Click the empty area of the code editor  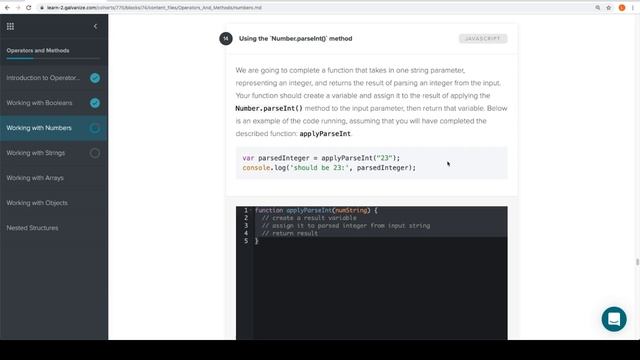(x=380, y=292)
